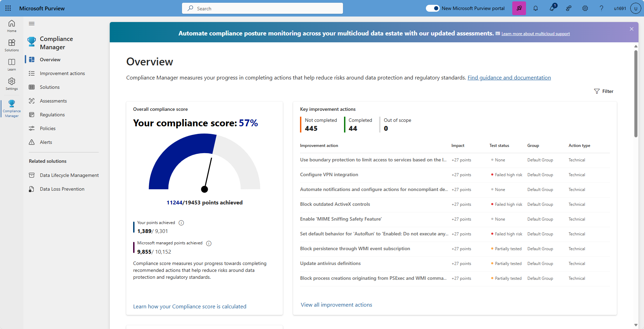The height and width of the screenshot is (329, 644).
Task: Open the Regulations section
Action: click(x=52, y=114)
